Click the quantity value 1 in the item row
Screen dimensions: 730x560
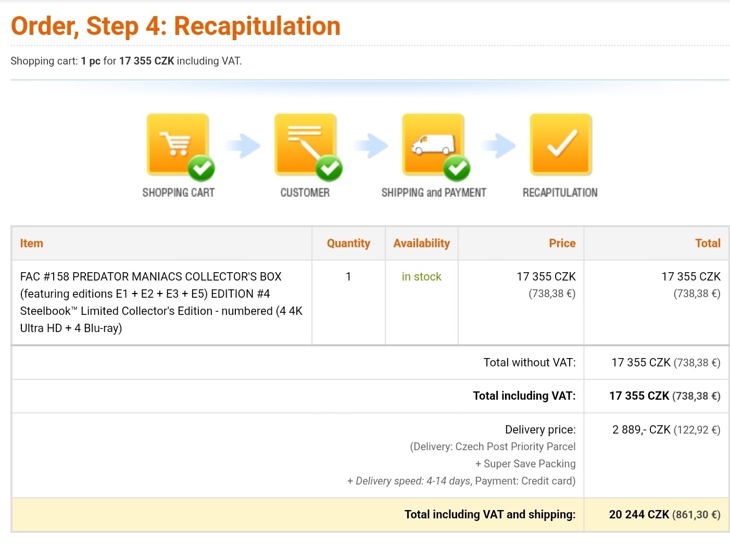pyautogui.click(x=348, y=276)
